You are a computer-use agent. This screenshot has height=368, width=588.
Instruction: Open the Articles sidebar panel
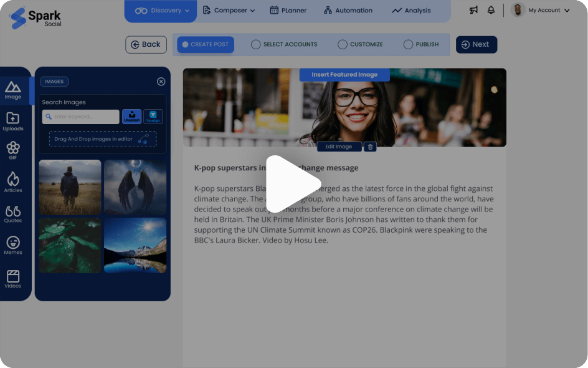point(12,182)
